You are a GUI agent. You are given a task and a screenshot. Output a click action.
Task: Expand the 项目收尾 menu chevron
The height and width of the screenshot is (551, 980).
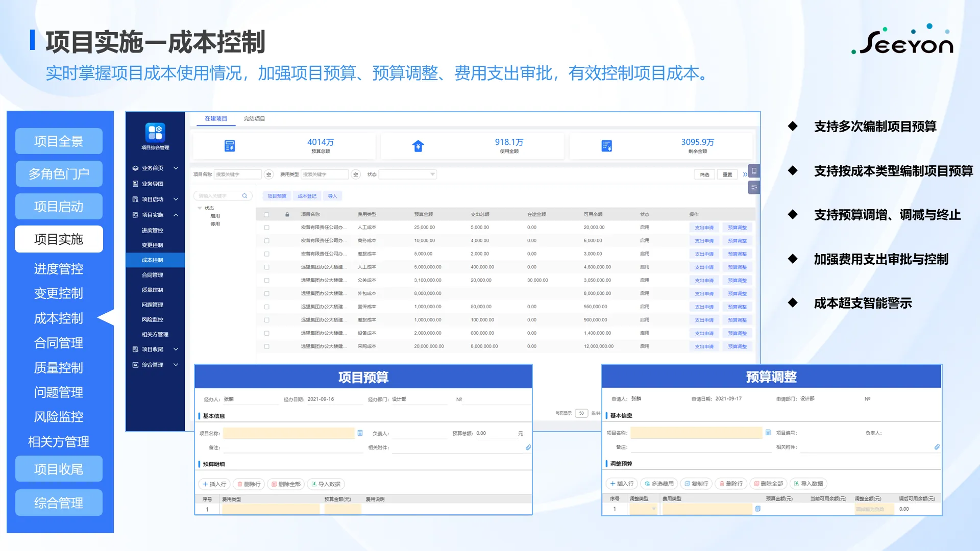(176, 349)
